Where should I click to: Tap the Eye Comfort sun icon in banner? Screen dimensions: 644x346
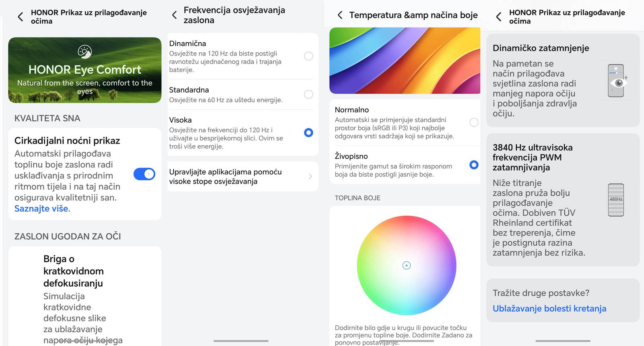pyautogui.click(x=85, y=52)
